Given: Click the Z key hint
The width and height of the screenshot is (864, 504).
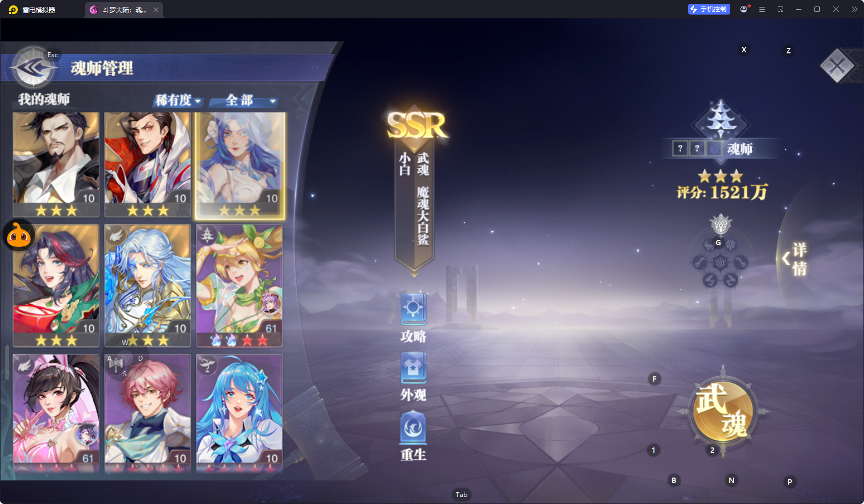Looking at the screenshot, I should pyautogui.click(x=788, y=51).
